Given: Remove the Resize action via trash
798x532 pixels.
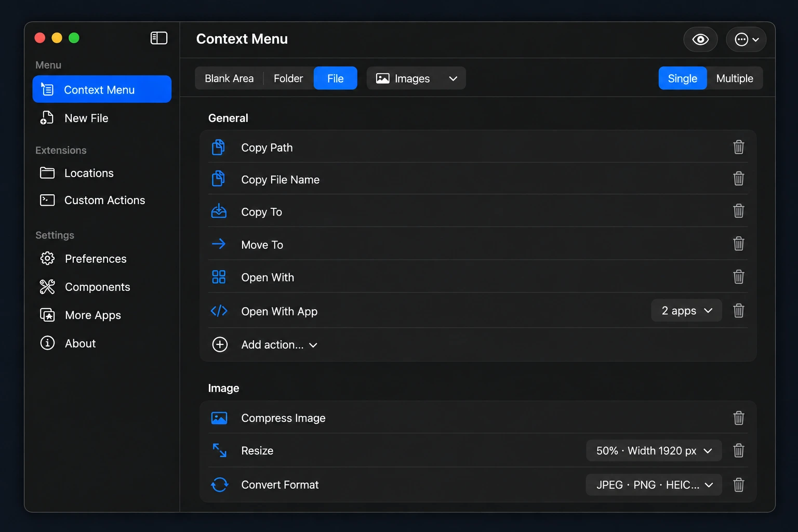Looking at the screenshot, I should click(738, 450).
